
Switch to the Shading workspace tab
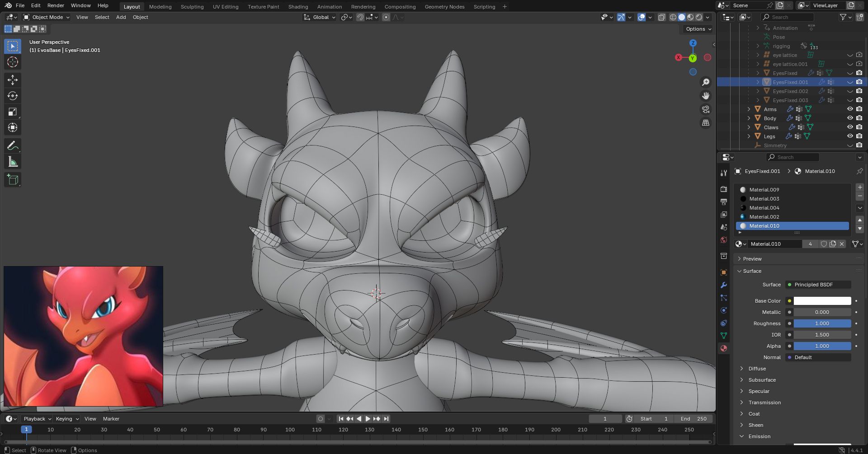coord(298,7)
